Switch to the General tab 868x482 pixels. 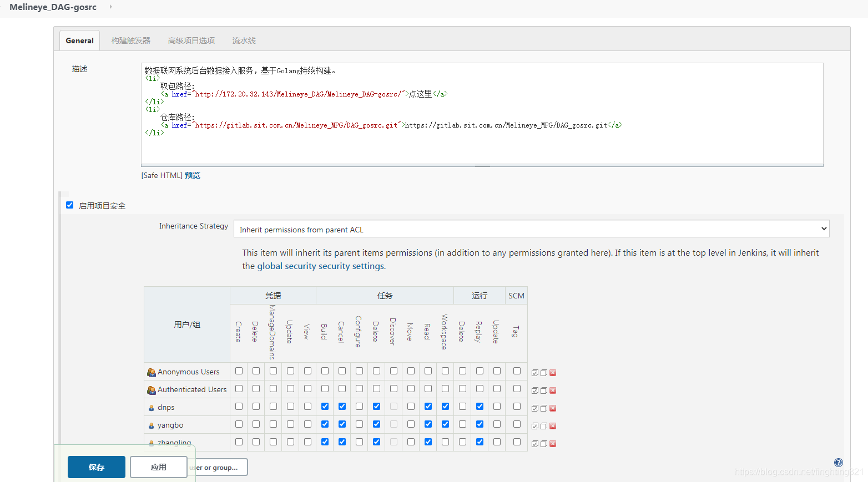coord(79,40)
